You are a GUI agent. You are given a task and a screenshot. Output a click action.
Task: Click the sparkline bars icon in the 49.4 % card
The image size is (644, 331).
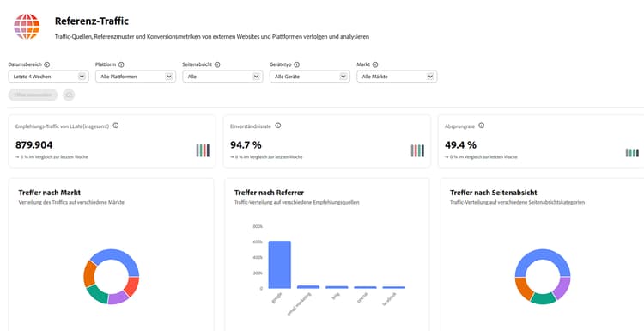632,153
